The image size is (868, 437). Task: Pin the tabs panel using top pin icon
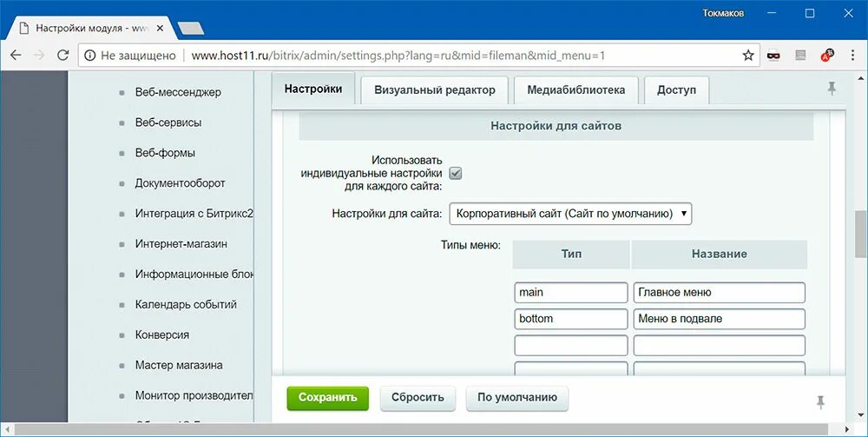(x=832, y=88)
